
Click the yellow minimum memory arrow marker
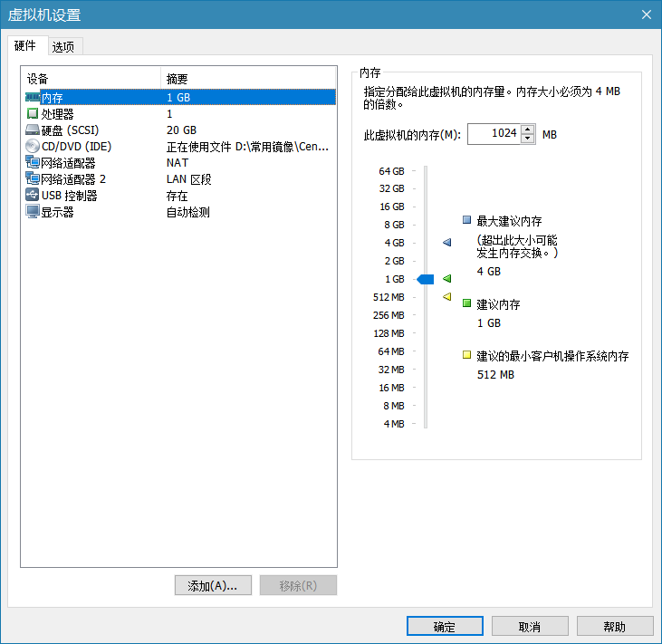446,297
